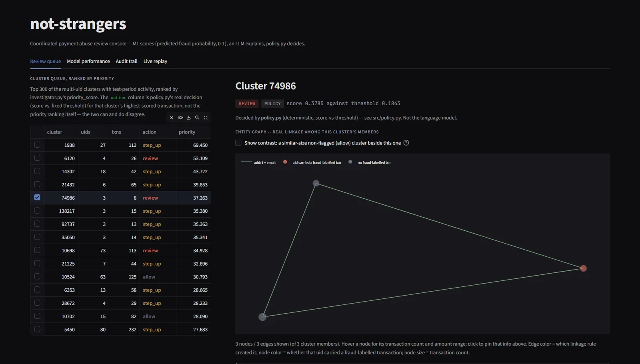Image resolution: width=640 pixels, height=364 pixels.
Task: Click the 'Cluster 74986' heading
Action: [x=266, y=86]
